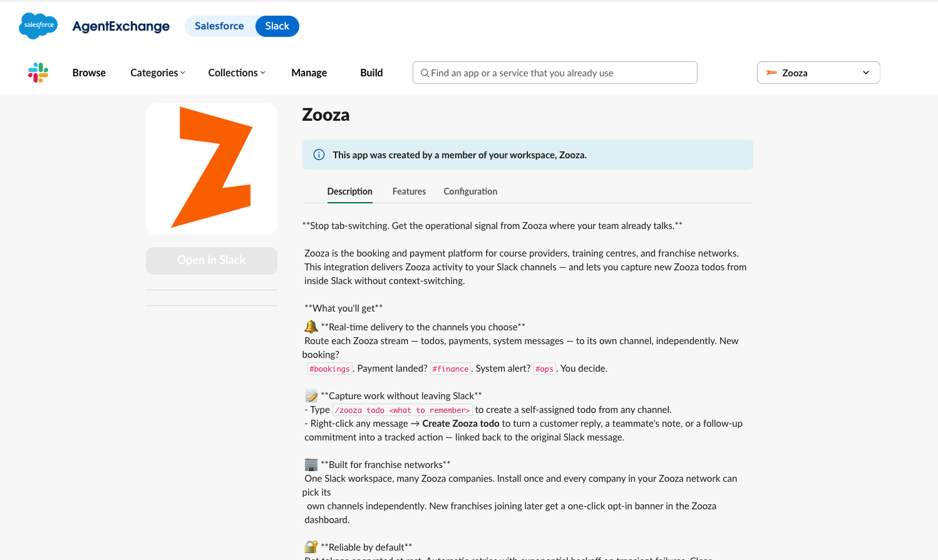Click the Salesforce cloud logo
Viewport: 938px width, 560px height.
point(38,26)
